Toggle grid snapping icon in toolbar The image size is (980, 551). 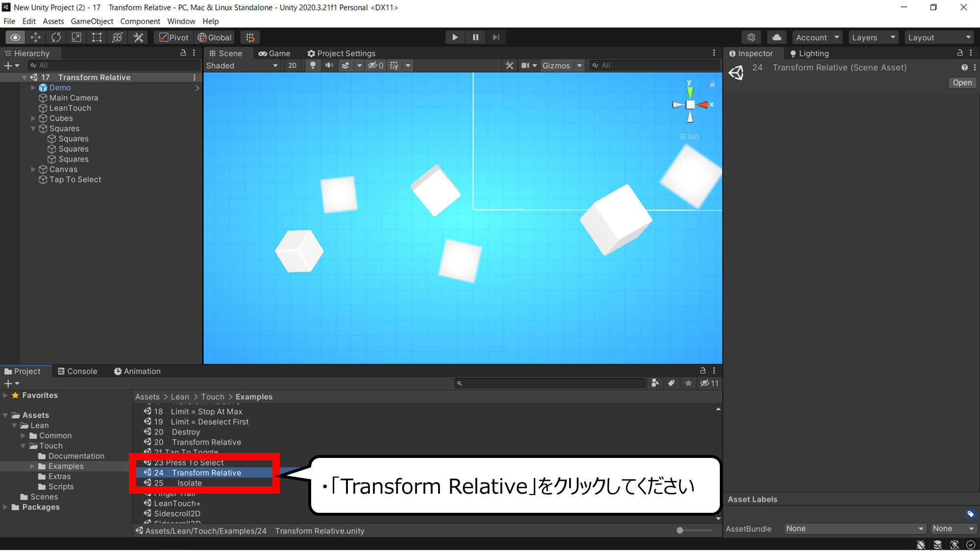(250, 37)
